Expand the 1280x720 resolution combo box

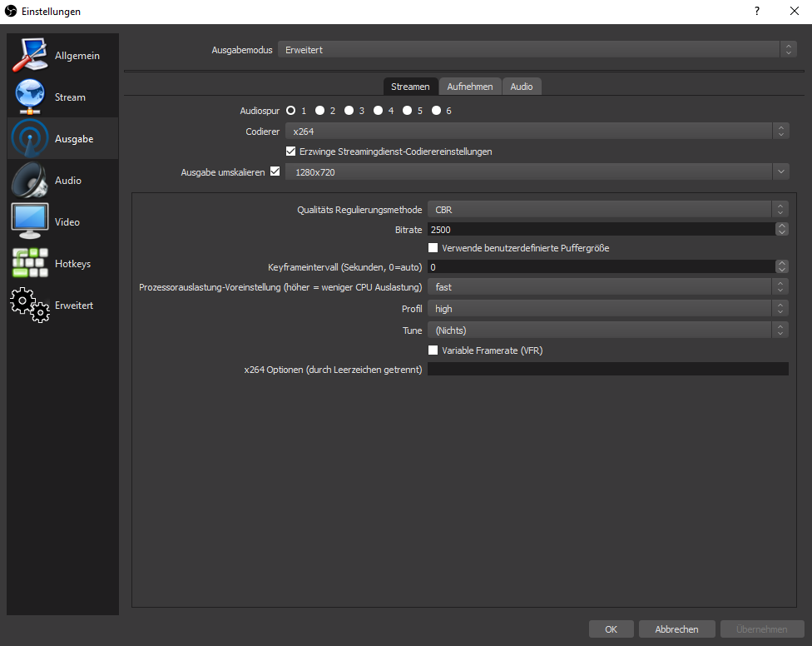(x=537, y=172)
